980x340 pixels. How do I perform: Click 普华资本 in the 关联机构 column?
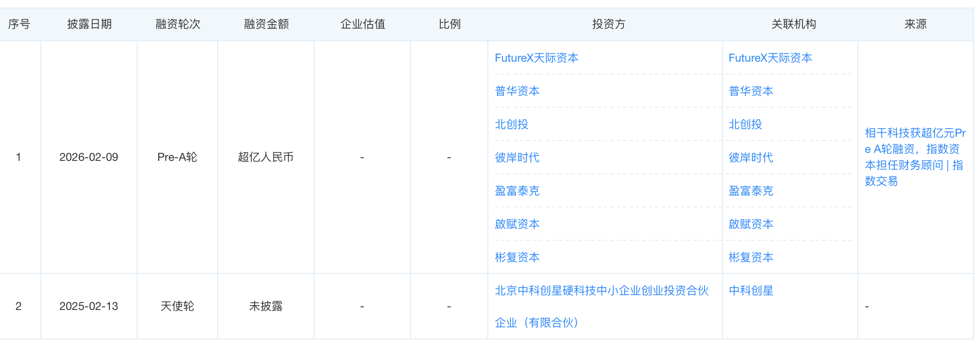coord(751,91)
